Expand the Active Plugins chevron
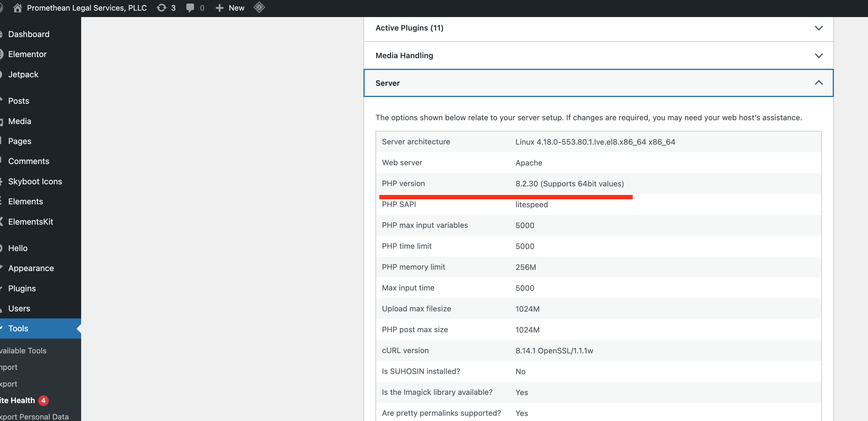Screen dimensions: 868x421 pos(819,28)
